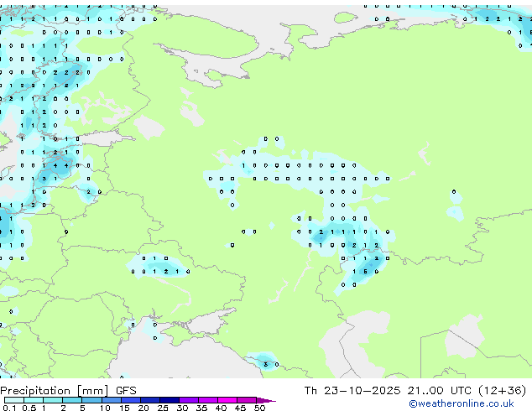Select the palest legend swatch between 0.1 and 0.5
This screenshot has width=532, height=411.
tap(14, 400)
